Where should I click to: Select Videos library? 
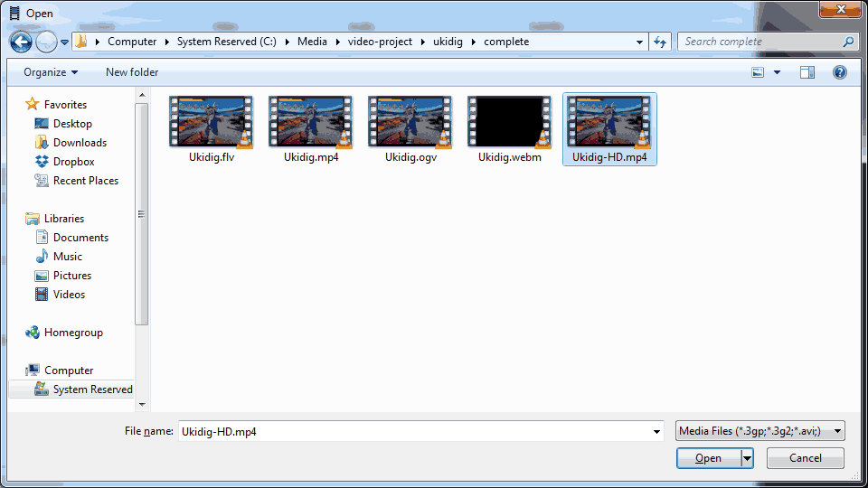[70, 295]
